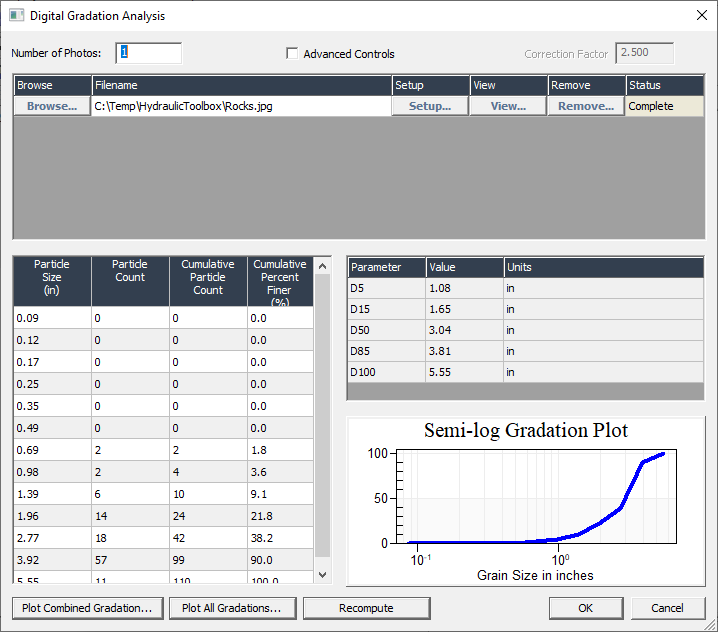
Task: Click the Particle Size (in) column header
Action: tap(52, 282)
